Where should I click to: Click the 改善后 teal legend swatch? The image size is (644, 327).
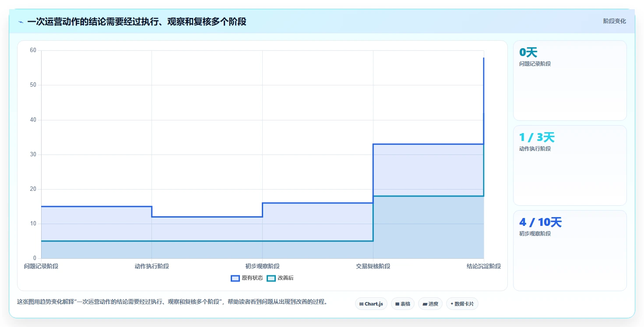[x=271, y=278]
